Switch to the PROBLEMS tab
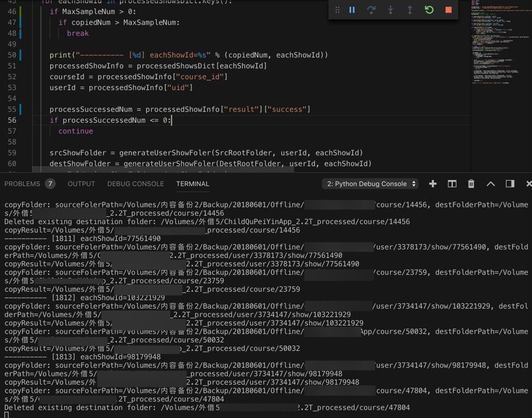This screenshot has height=418, width=532. click(x=22, y=184)
